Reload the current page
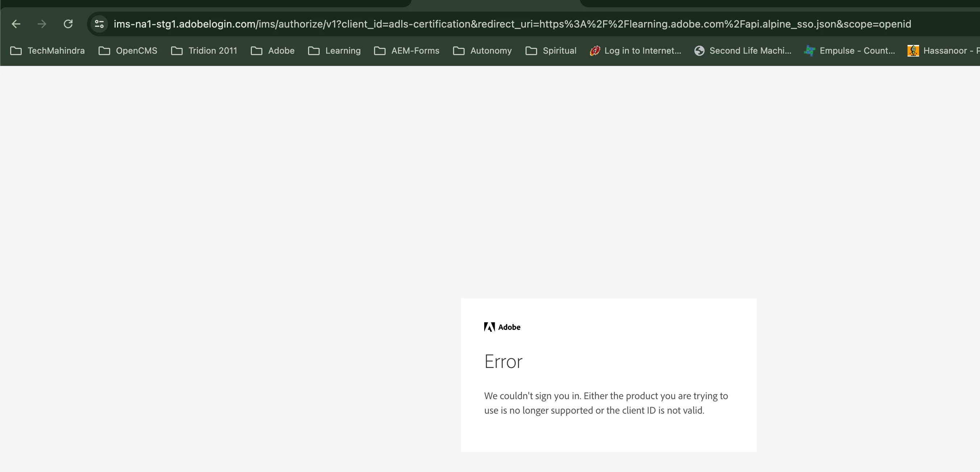The image size is (980, 472). pyautogui.click(x=68, y=24)
